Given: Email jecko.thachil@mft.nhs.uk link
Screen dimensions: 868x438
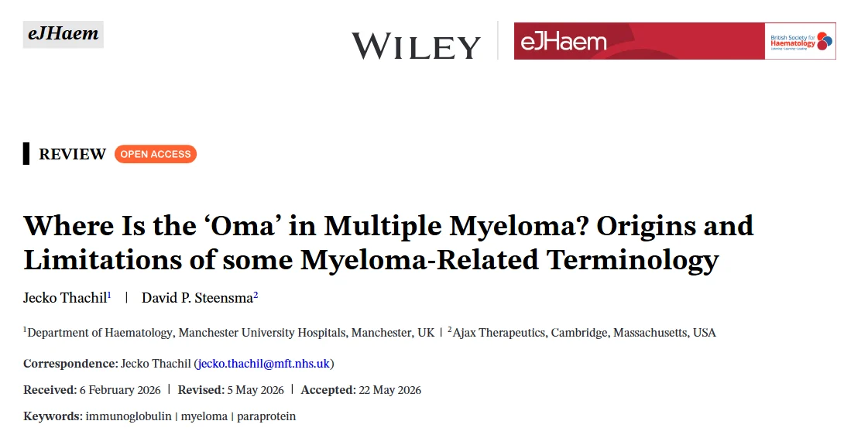Looking at the screenshot, I should 263,364.
